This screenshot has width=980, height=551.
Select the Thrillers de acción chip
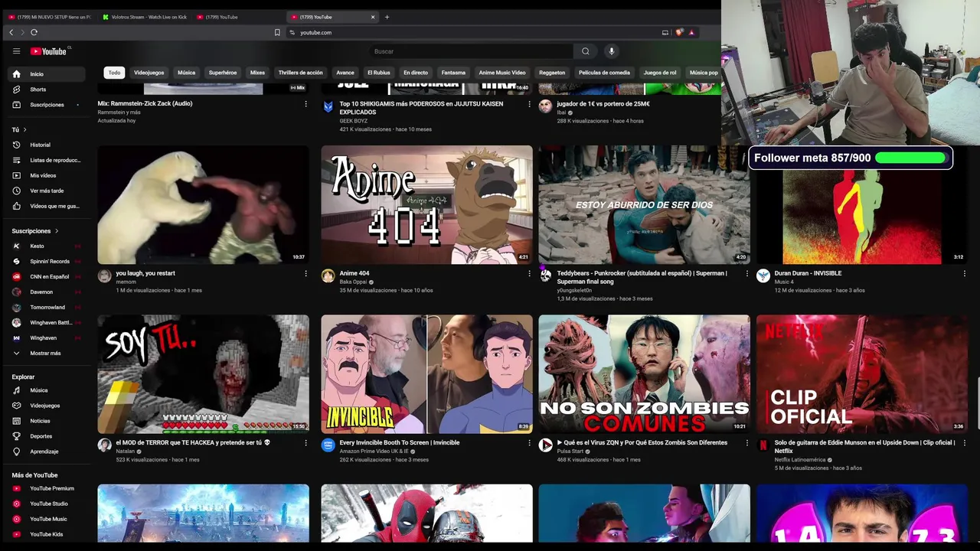pos(300,73)
